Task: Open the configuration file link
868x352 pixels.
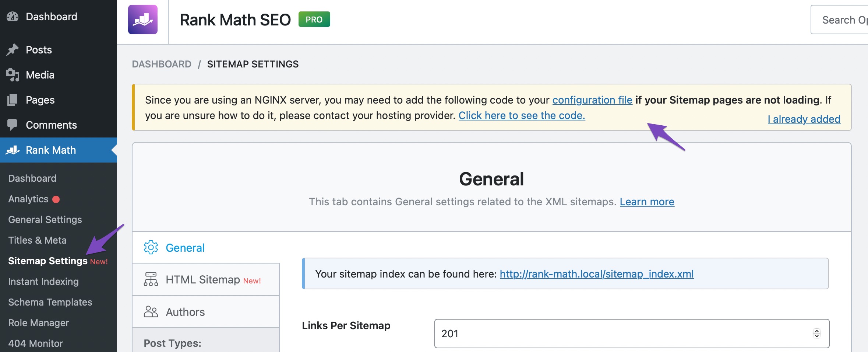Action: pos(592,100)
